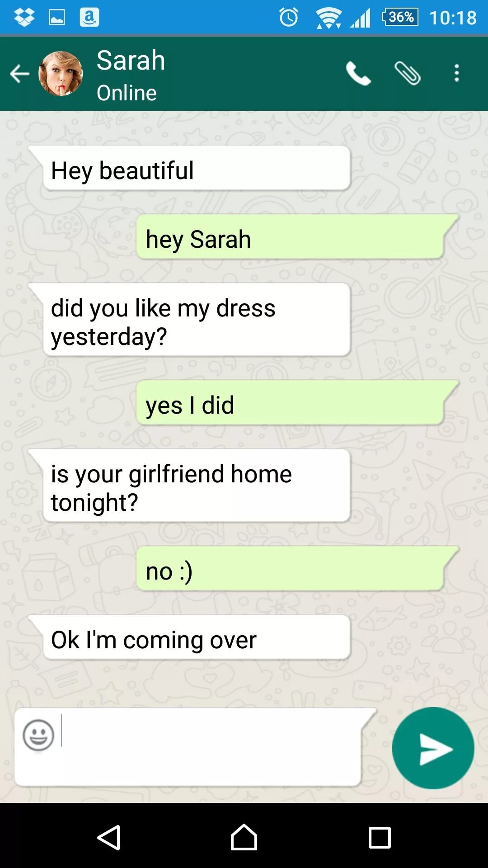
Task: Tap Android back navigation triangle
Action: (x=108, y=838)
